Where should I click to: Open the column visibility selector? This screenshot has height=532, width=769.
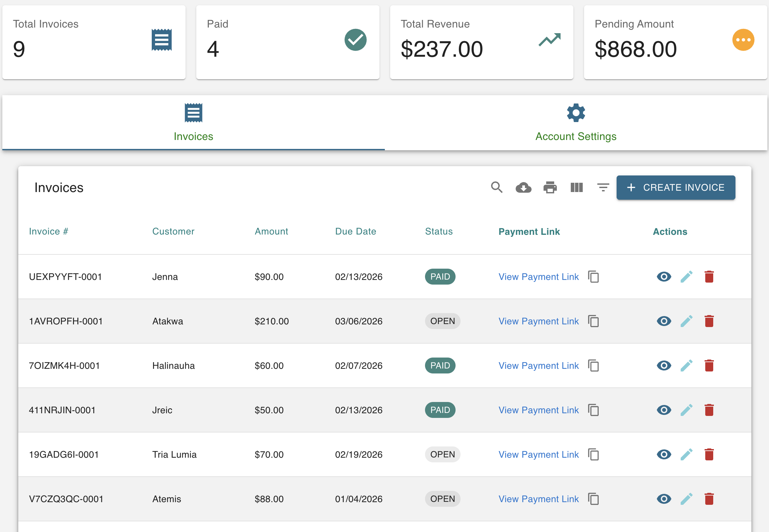click(x=576, y=187)
